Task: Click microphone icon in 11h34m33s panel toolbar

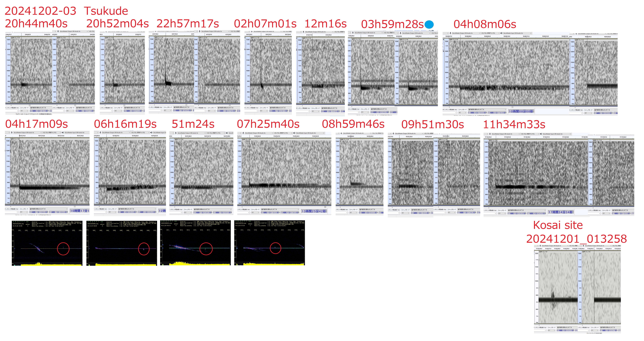Action: tap(490, 134)
